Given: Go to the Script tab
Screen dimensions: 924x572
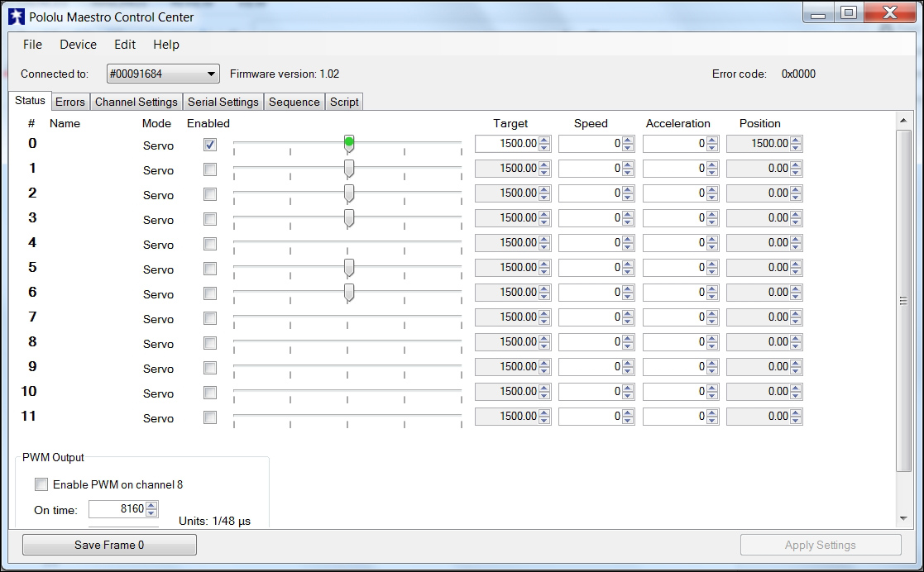Looking at the screenshot, I should click(344, 102).
